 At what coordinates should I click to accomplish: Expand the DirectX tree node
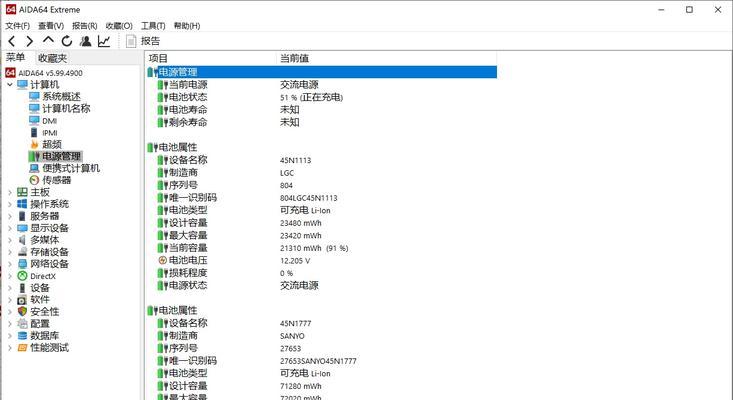pyautogui.click(x=10, y=276)
